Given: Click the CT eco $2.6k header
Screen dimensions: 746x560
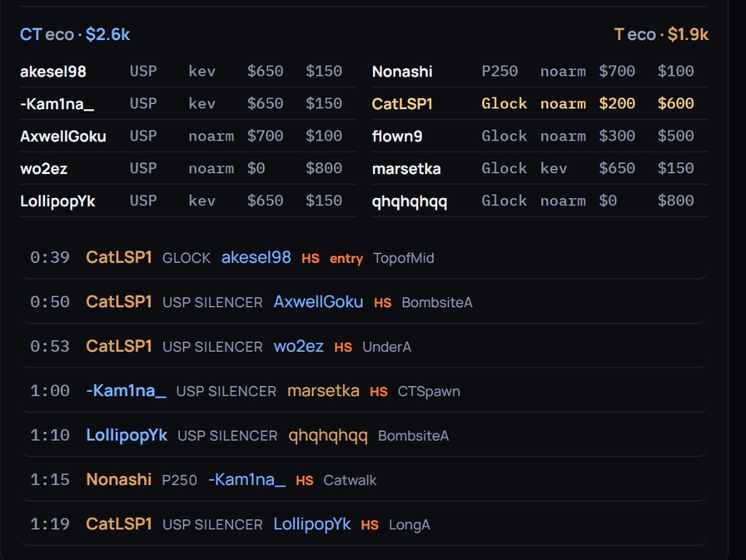Looking at the screenshot, I should tap(75, 35).
